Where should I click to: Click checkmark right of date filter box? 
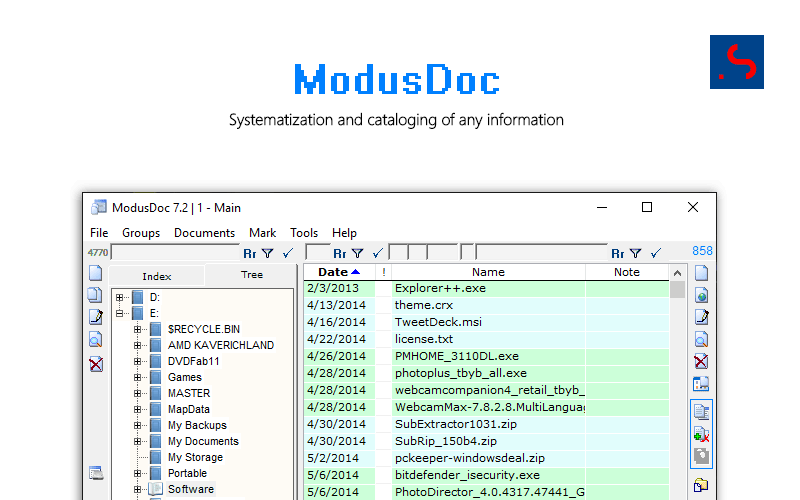[378, 253]
